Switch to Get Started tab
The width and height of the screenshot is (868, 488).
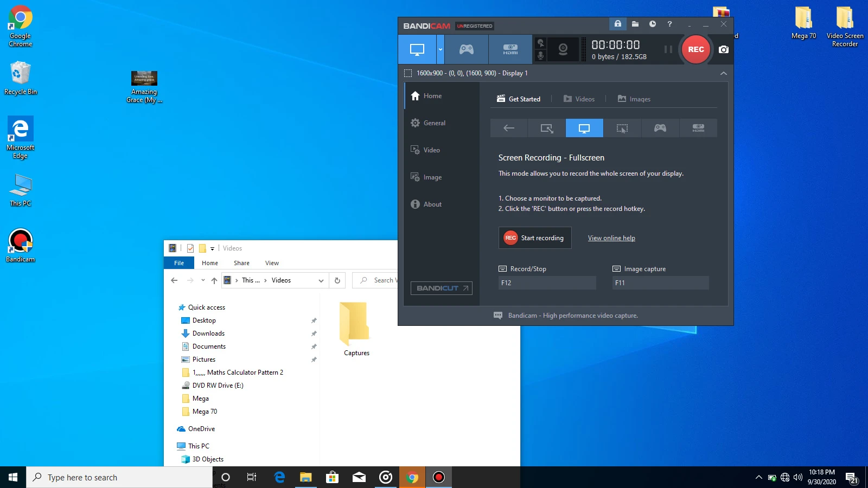[519, 99]
